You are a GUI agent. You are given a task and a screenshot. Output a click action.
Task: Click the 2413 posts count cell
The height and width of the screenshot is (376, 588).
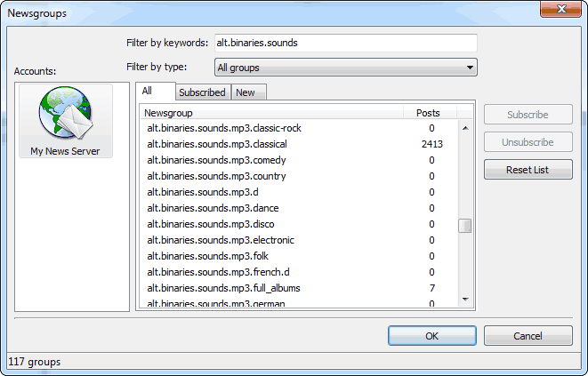point(432,144)
